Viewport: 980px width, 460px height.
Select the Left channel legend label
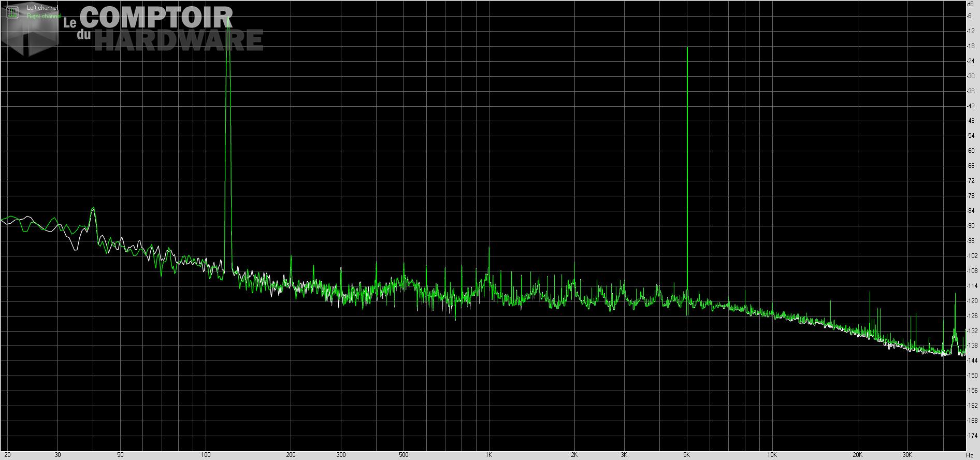click(42, 8)
